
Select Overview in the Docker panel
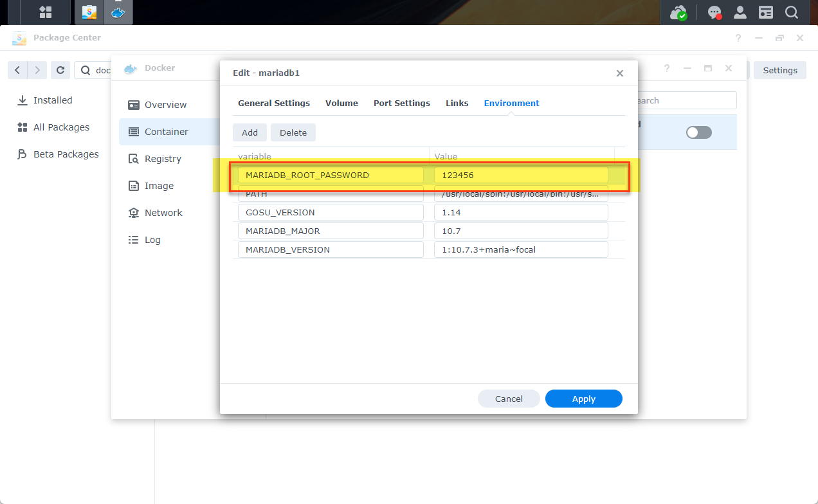coord(167,104)
